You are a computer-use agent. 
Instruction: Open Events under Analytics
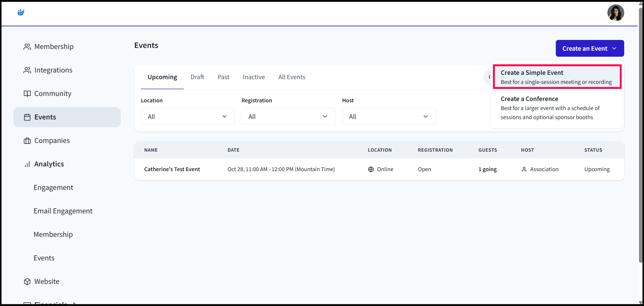coord(44,258)
